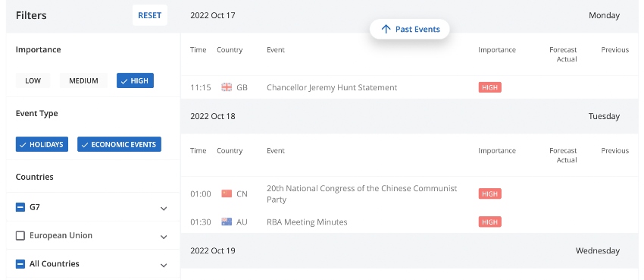
Task: Check the European Union checkbox
Action: tap(20, 235)
